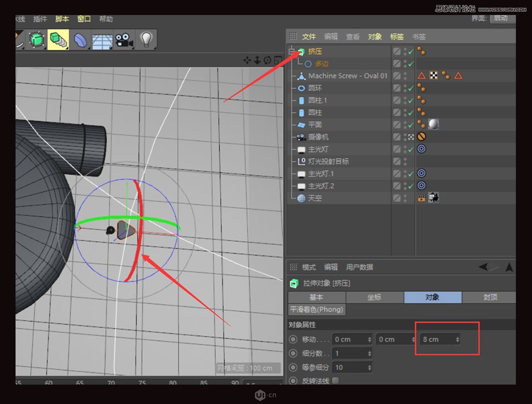The image size is (532, 404).
Task: Select the light object tool in the toolbar
Action: [147, 39]
